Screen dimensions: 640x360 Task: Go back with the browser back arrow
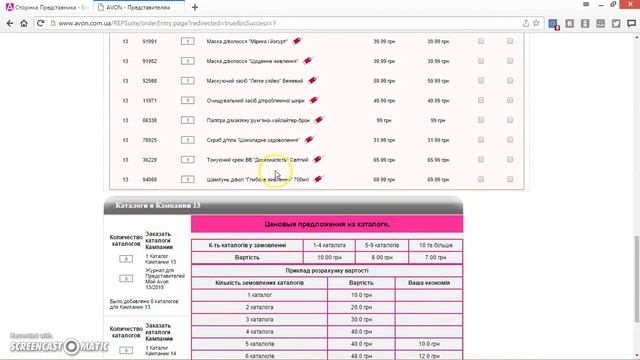[10, 23]
